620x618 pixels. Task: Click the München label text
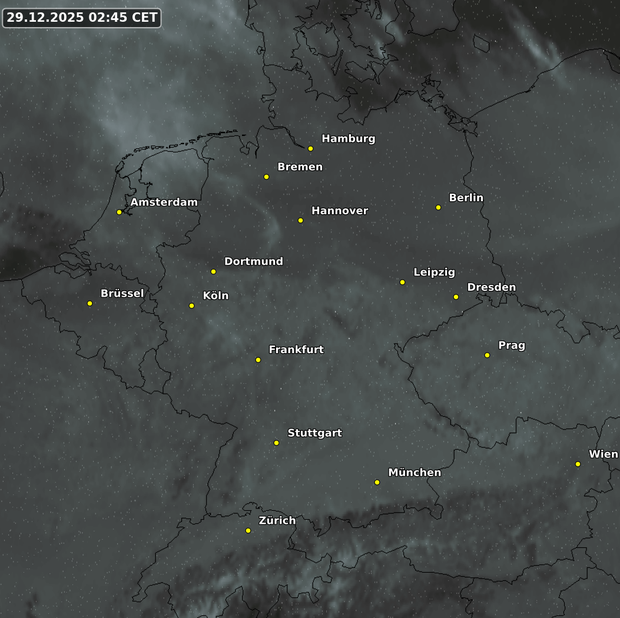414,473
